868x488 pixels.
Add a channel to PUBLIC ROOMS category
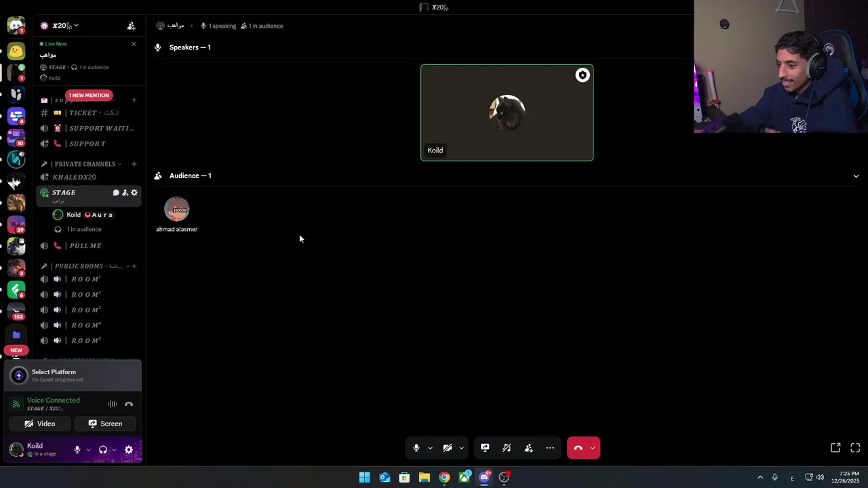[x=134, y=266]
